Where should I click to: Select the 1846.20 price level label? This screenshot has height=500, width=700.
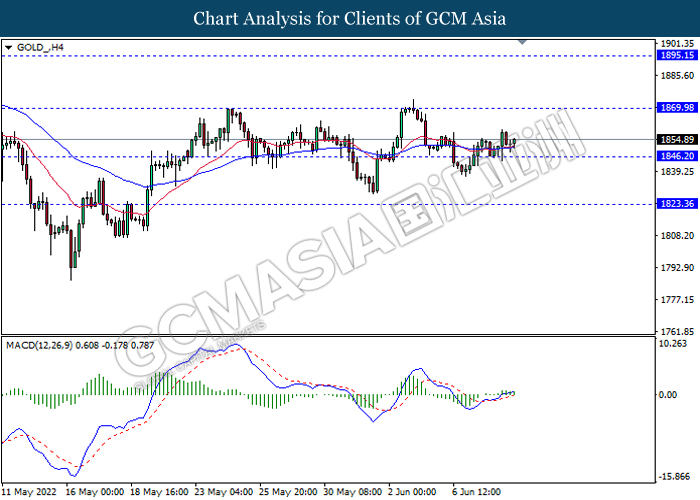677,156
